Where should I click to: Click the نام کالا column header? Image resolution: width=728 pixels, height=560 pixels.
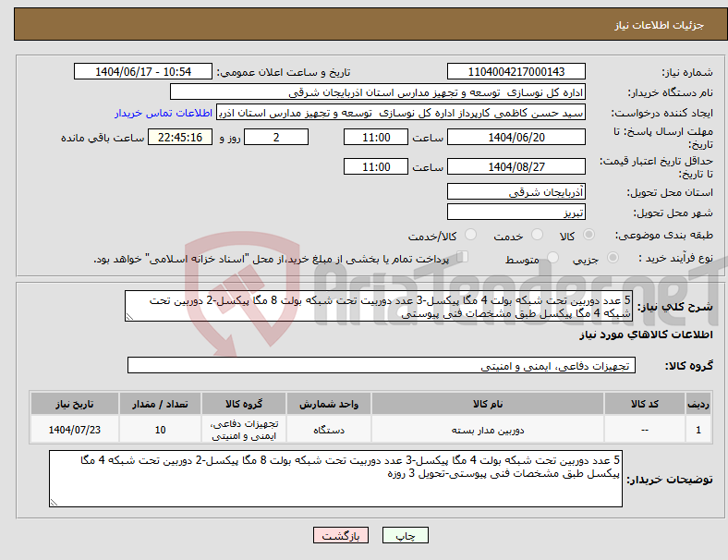[x=488, y=404]
